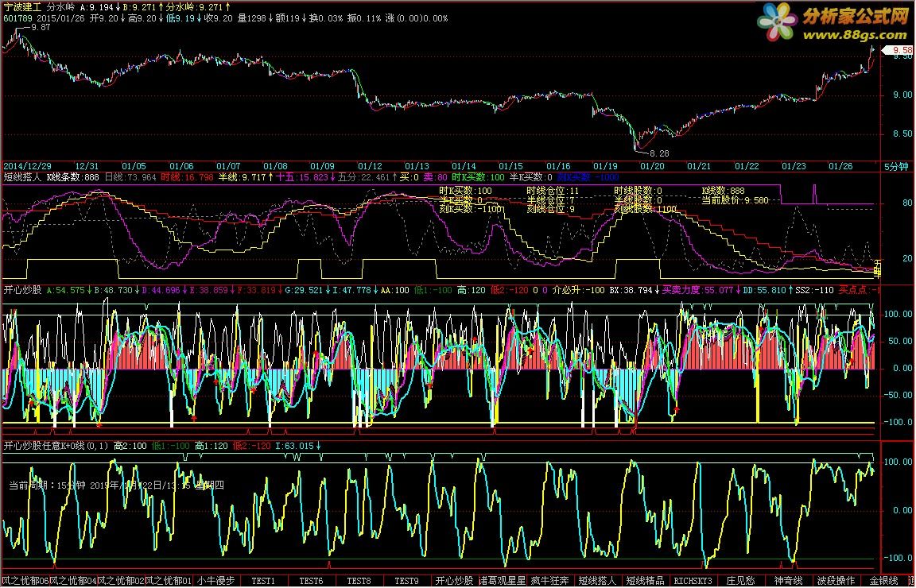
Task: Select the TEST9 indicator tab
Action: (x=406, y=581)
